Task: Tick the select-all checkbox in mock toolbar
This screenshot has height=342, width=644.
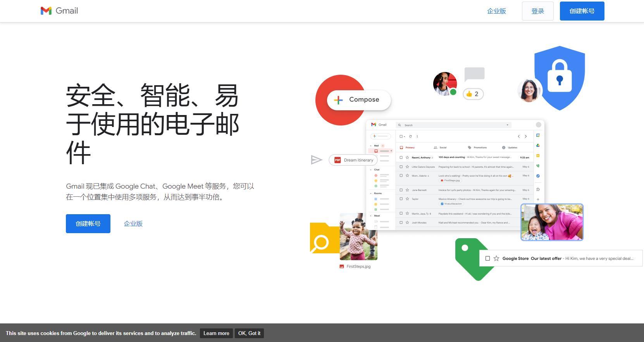Action: [x=401, y=136]
